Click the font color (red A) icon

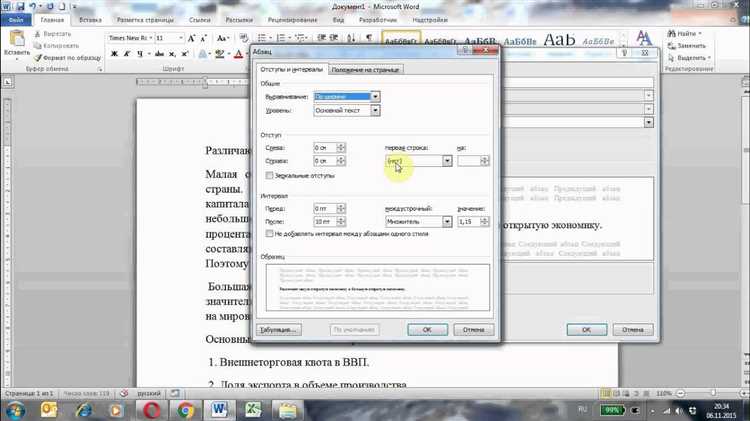(x=238, y=54)
